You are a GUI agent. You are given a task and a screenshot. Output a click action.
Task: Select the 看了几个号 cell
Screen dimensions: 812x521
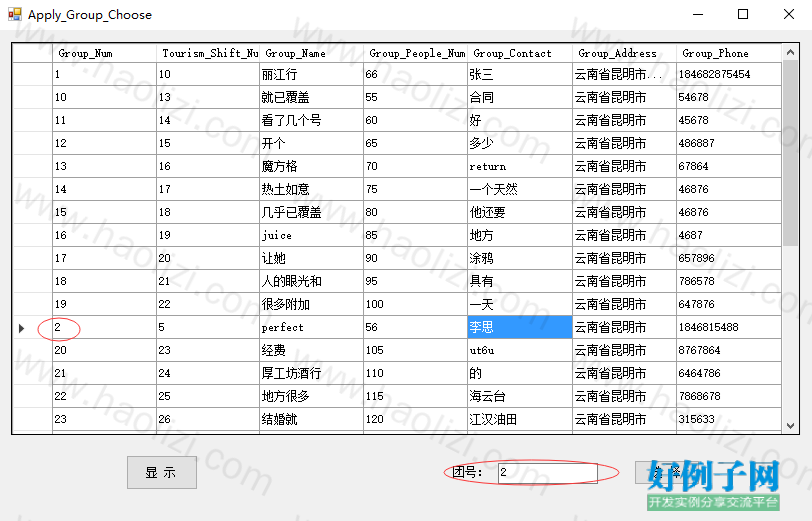click(312, 120)
